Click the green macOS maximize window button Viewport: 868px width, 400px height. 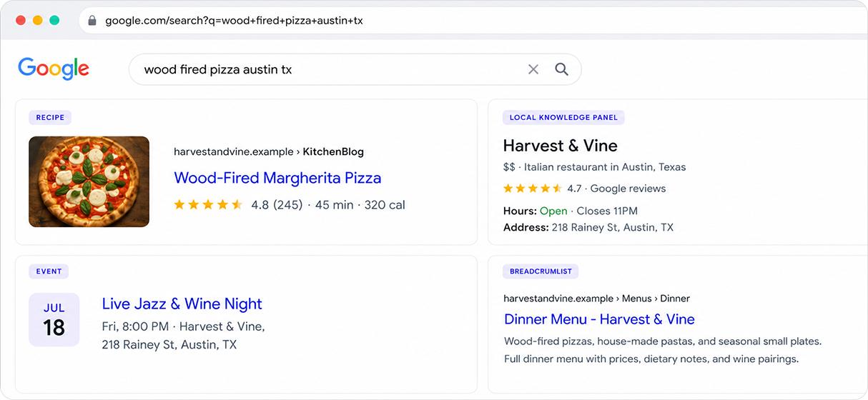click(x=54, y=20)
